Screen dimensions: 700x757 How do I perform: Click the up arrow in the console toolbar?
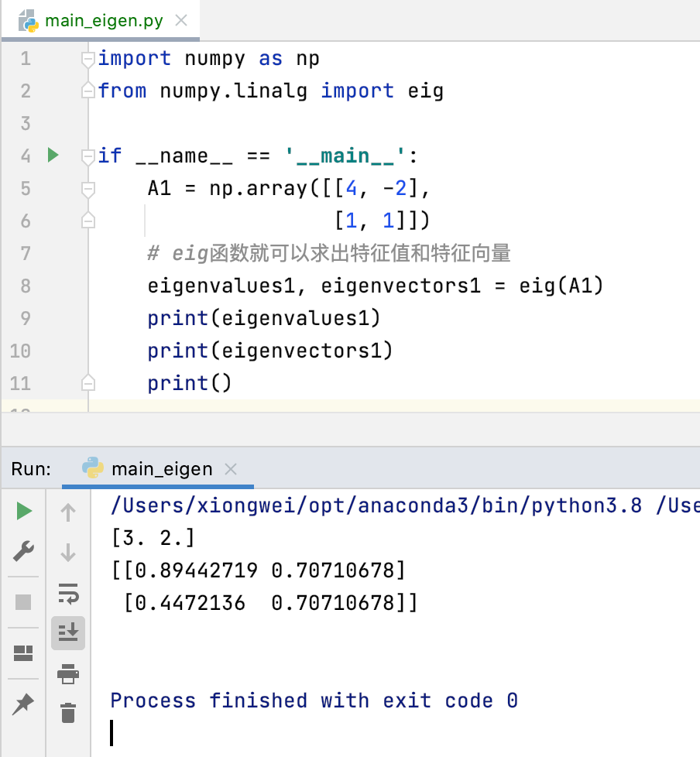pos(68,512)
